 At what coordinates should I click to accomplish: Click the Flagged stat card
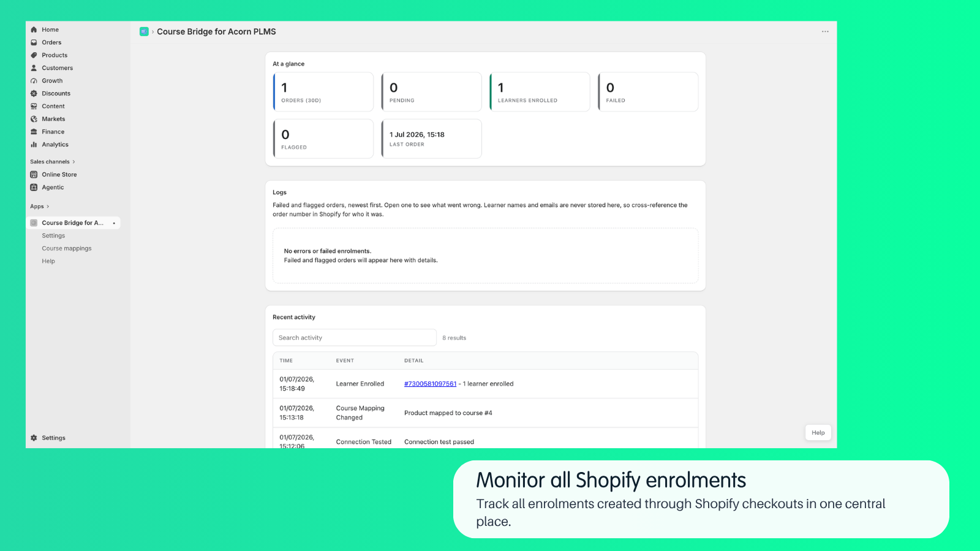click(x=323, y=139)
